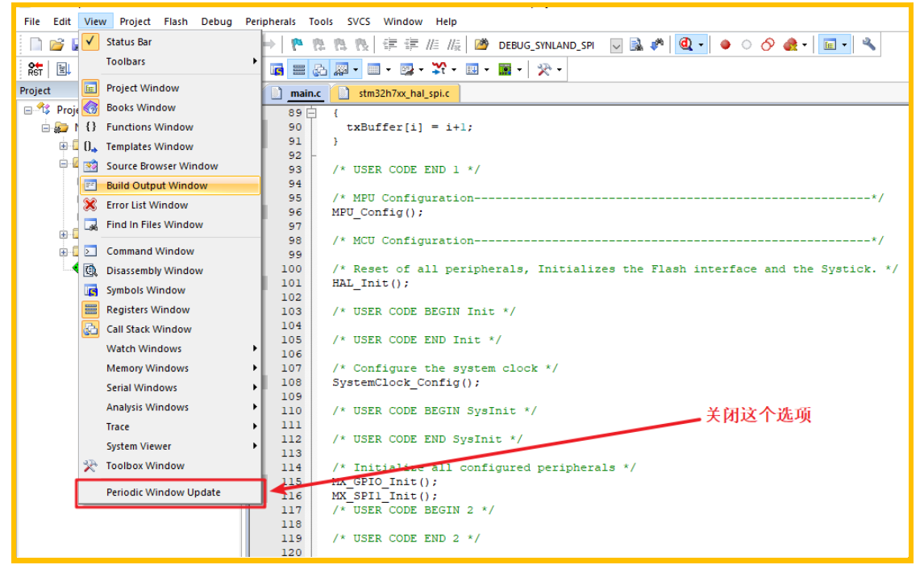Click the incremental find binoculars icon
This screenshot has height=569, width=924.
pos(657,44)
